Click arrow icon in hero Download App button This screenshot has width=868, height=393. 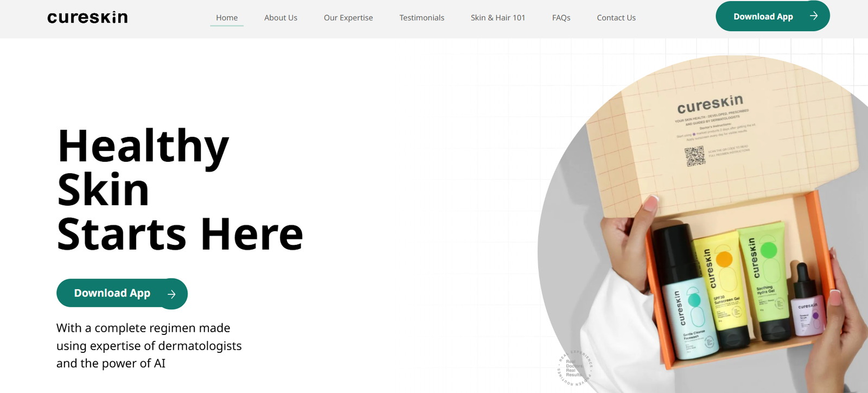(x=171, y=294)
